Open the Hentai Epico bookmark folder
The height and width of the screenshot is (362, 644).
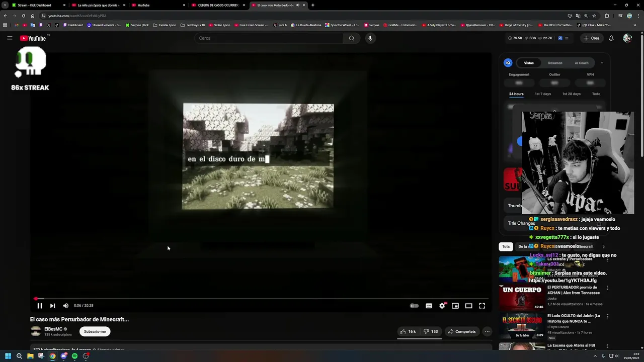[x=165, y=25]
